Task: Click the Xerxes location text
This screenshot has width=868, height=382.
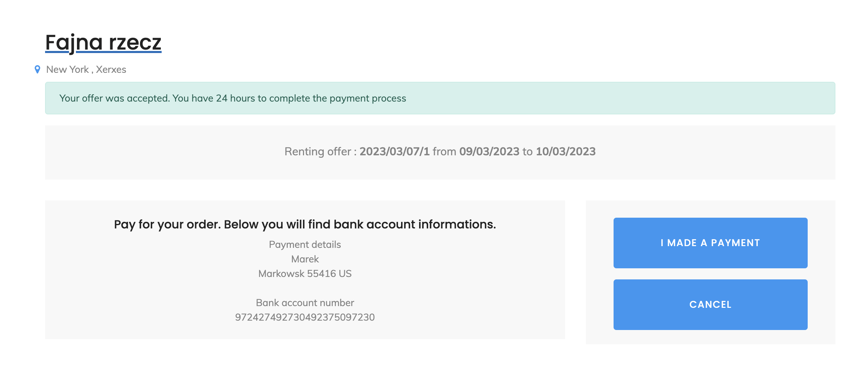Action: pos(111,70)
